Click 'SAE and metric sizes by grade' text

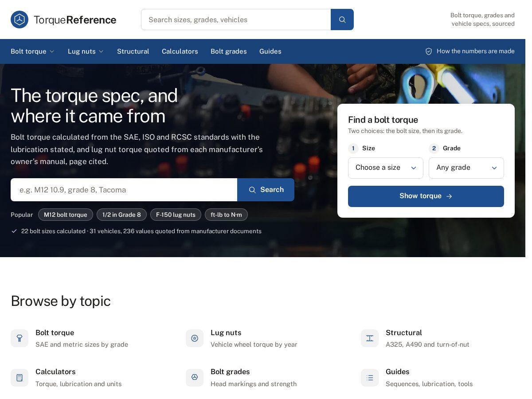pos(82,344)
